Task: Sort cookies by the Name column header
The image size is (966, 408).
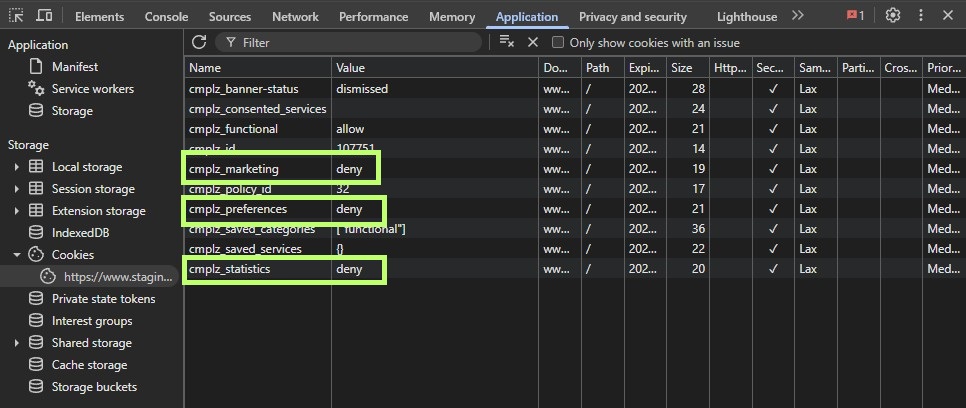Action: 258,68
